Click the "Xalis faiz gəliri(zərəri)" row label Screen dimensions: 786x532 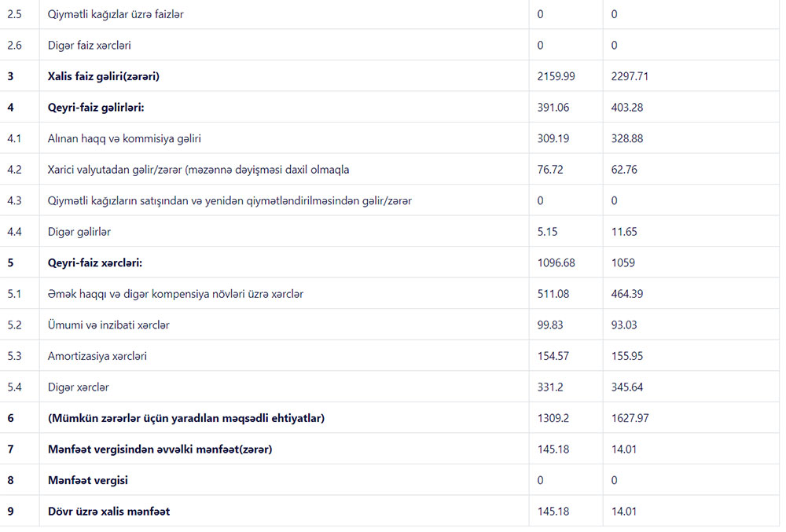click(109, 76)
